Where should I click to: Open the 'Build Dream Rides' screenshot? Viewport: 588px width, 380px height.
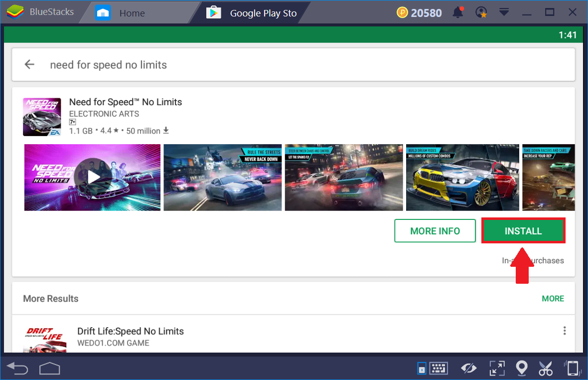463,178
